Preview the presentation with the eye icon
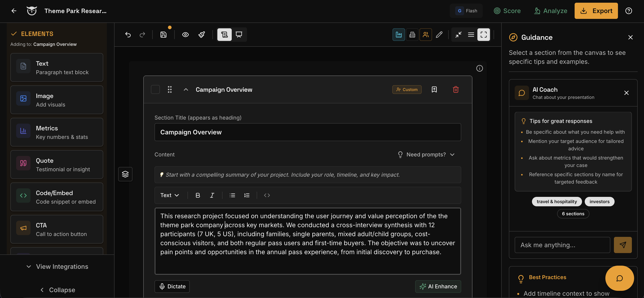644x298 pixels. click(185, 35)
